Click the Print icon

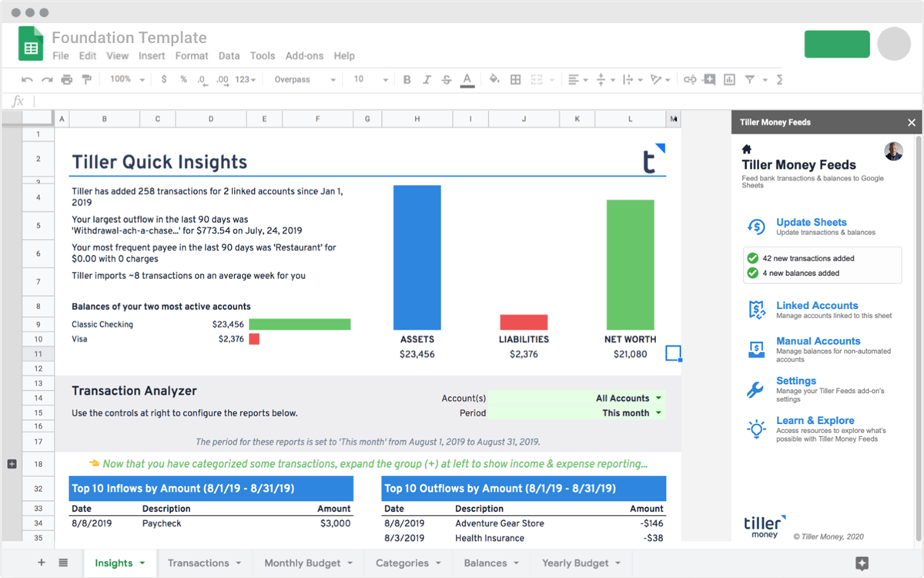tap(67, 79)
